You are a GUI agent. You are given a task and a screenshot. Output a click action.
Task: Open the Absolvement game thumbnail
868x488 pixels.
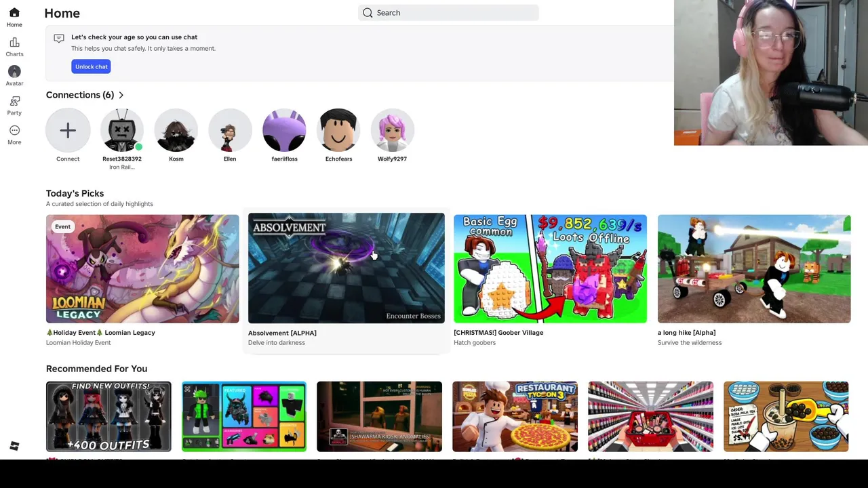[x=347, y=268]
